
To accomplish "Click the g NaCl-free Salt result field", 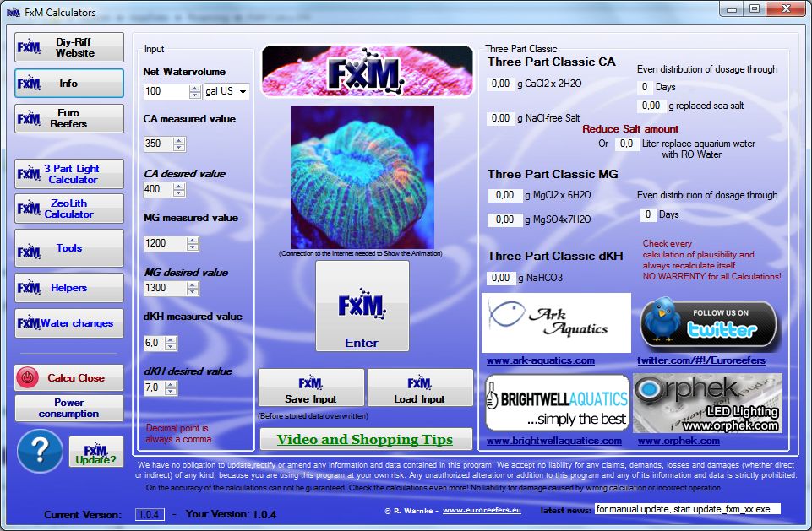I will coord(500,118).
